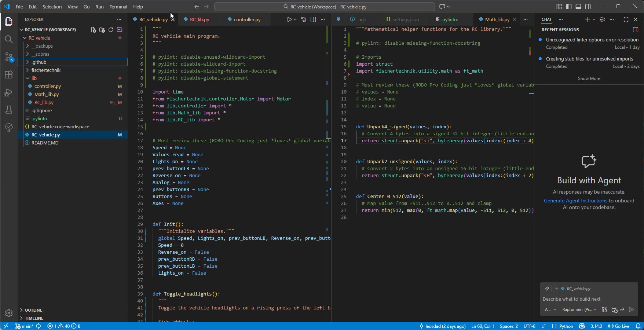
Task: Open the Raptor mini model picker dropdown
Action: tap(579, 309)
